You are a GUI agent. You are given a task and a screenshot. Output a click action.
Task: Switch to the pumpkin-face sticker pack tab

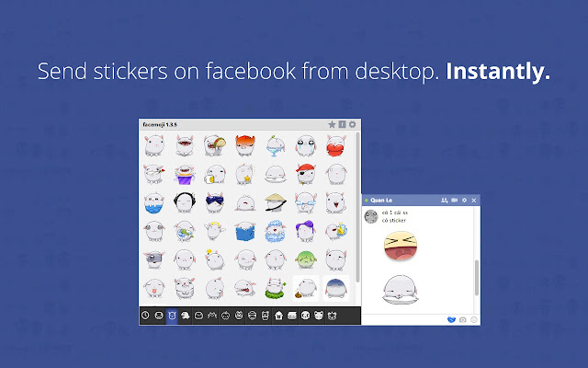click(x=225, y=316)
